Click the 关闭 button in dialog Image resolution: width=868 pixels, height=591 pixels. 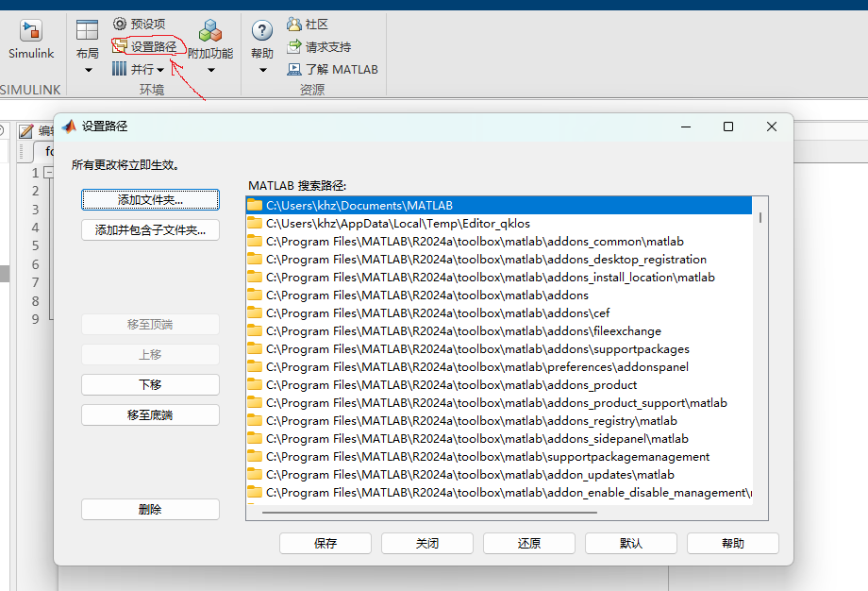point(427,544)
